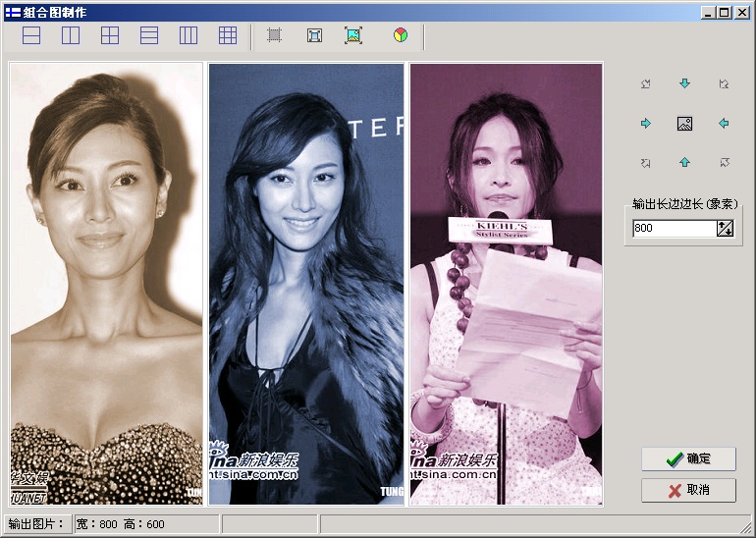
Task: Select the three-column layout icon
Action: [189, 36]
